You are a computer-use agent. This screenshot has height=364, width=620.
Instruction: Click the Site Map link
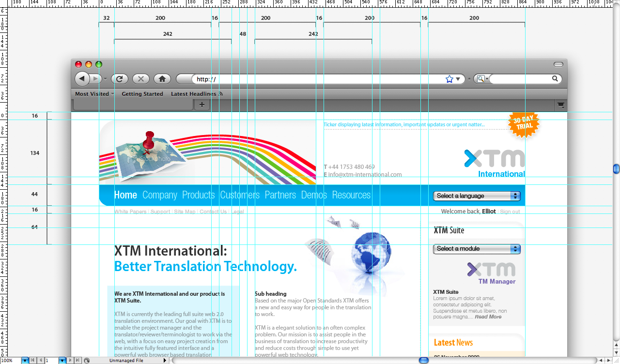pos(185,212)
